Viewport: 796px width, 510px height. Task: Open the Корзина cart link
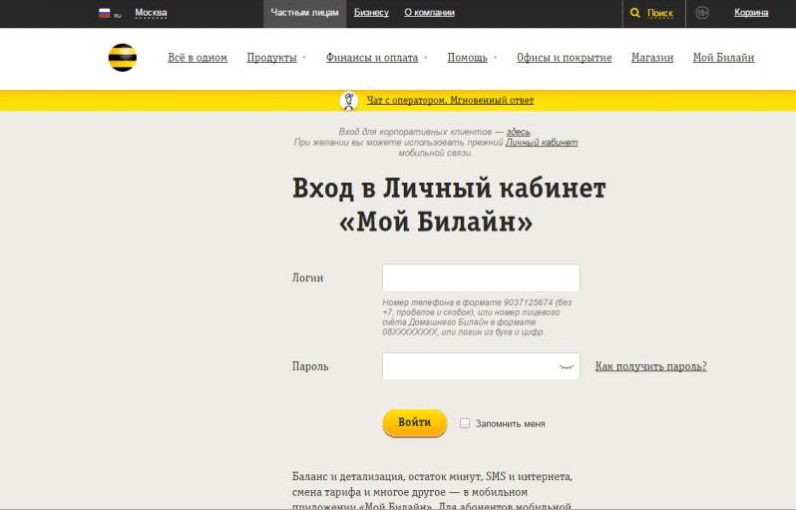click(751, 13)
